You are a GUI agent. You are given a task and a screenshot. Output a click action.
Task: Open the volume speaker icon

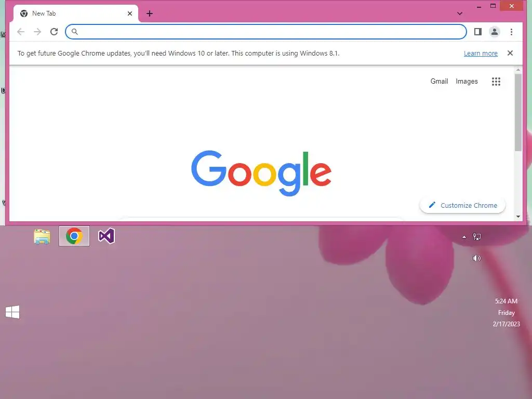click(x=477, y=258)
